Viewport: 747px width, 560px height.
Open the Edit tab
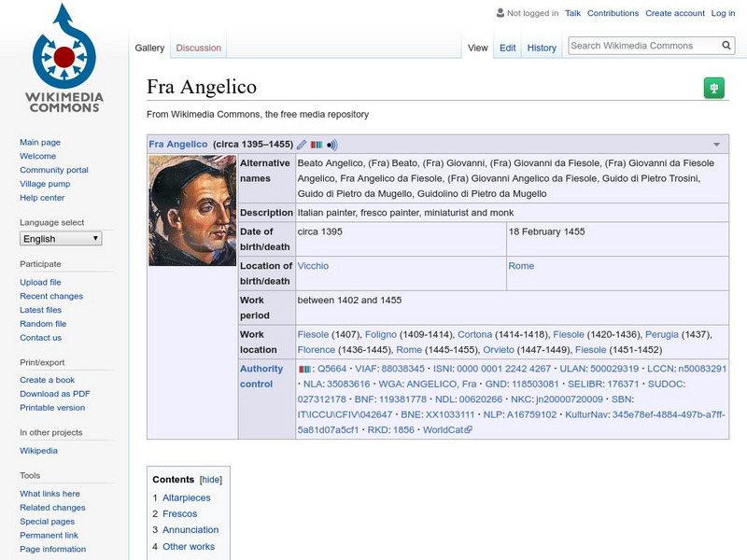point(507,48)
